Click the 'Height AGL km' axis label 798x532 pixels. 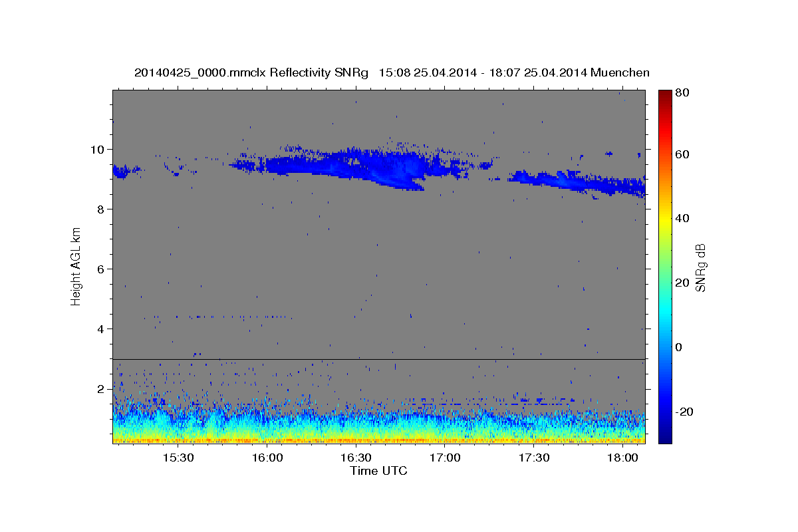pyautogui.click(x=76, y=265)
